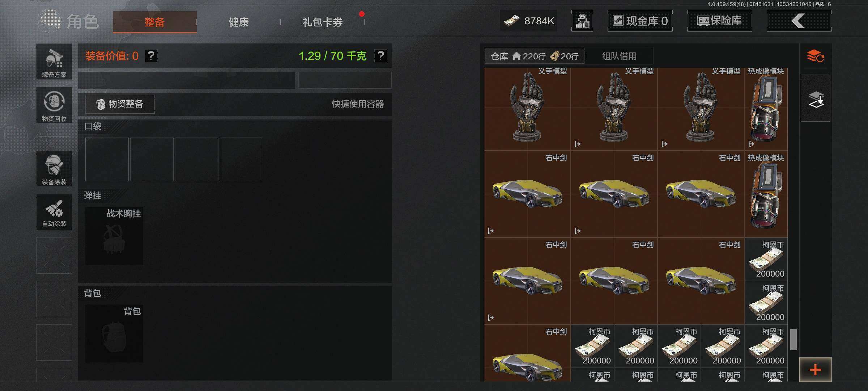This screenshot has width=868, height=391.
Task: Open the 装备方案 loadout icon
Action: pyautogui.click(x=54, y=62)
